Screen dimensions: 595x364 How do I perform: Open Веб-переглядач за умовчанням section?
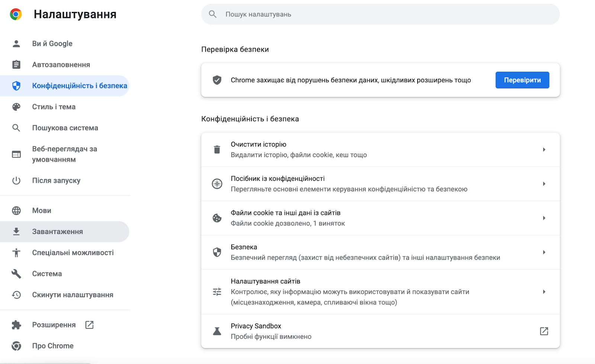pyautogui.click(x=65, y=154)
